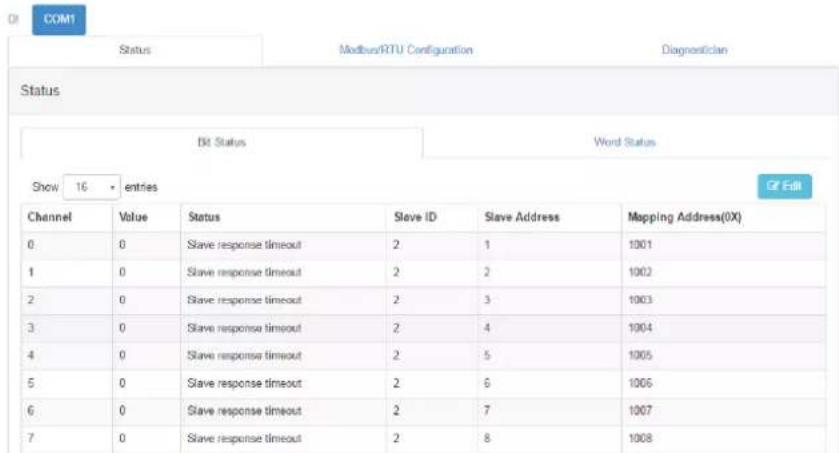Click slave address 8 cell
Screen dimensions: 839x453
coord(550,439)
